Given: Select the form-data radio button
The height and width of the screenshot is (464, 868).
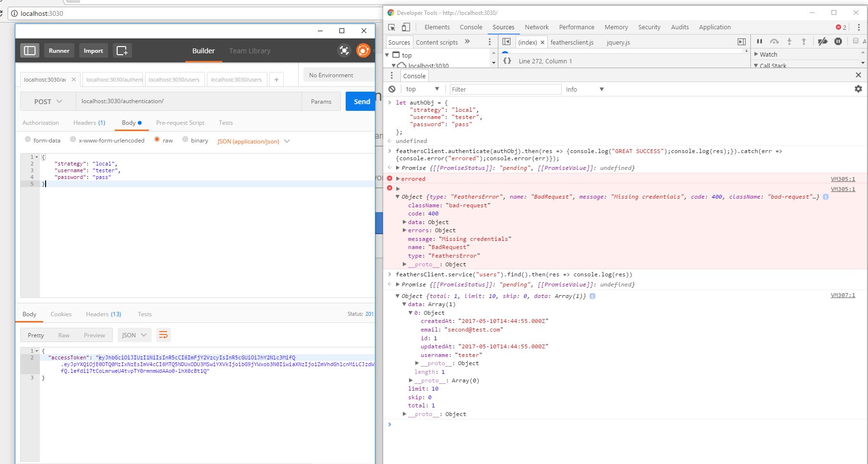Looking at the screenshot, I should click(x=27, y=140).
